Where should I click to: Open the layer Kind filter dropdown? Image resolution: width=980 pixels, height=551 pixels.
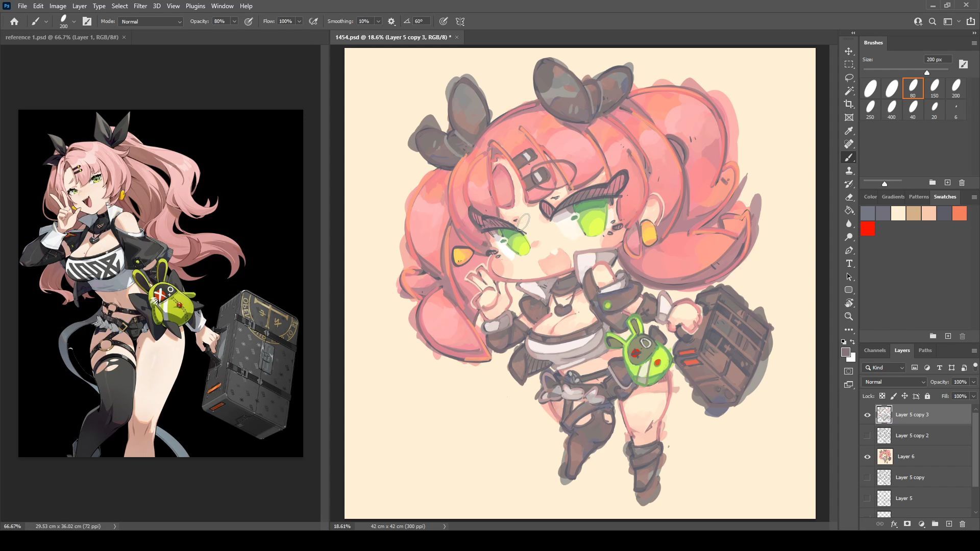click(x=884, y=367)
